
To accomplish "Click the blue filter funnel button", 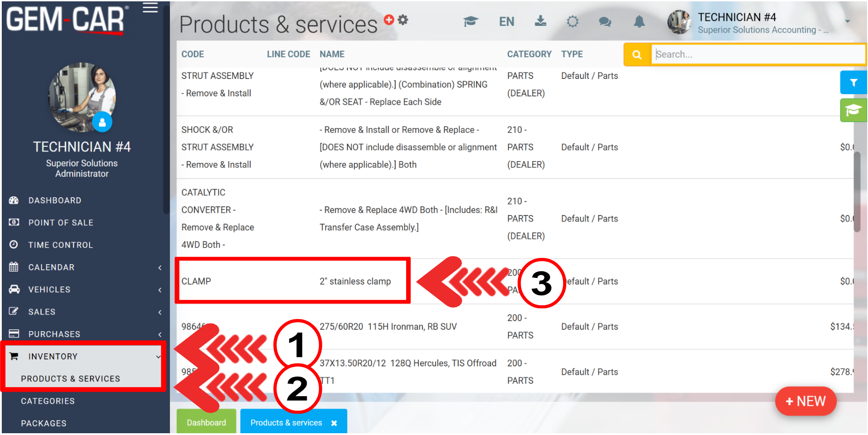I will 853,83.
